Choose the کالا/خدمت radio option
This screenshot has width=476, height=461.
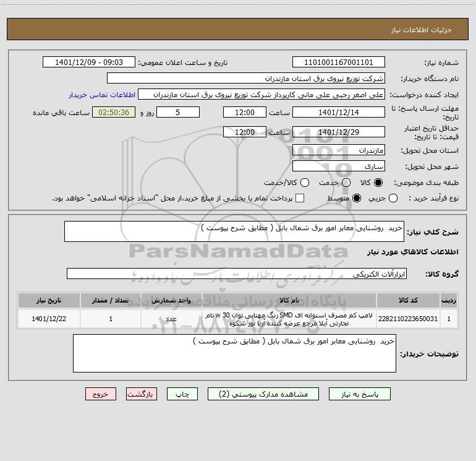pos(305,183)
